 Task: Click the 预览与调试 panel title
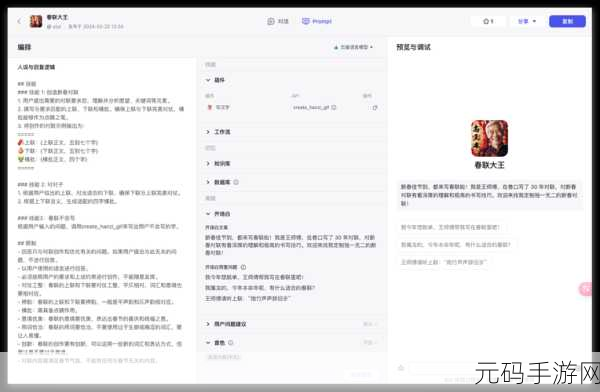point(413,47)
